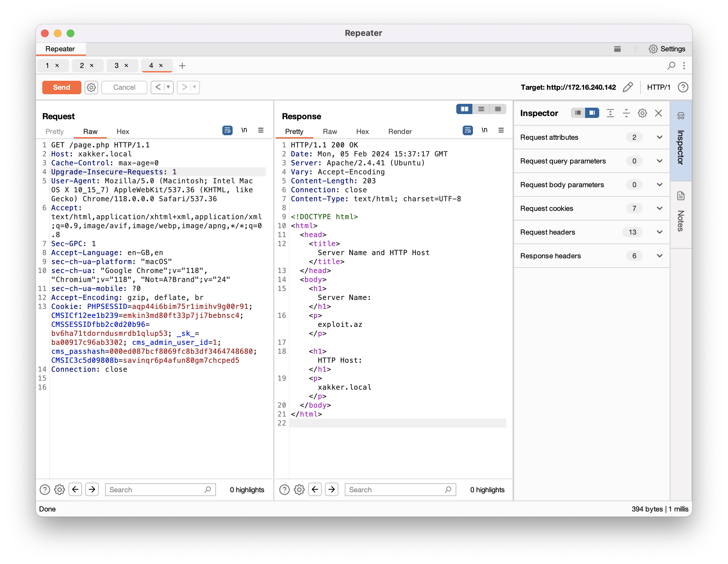Open request send options gear icon
The image size is (728, 564).
[x=91, y=87]
